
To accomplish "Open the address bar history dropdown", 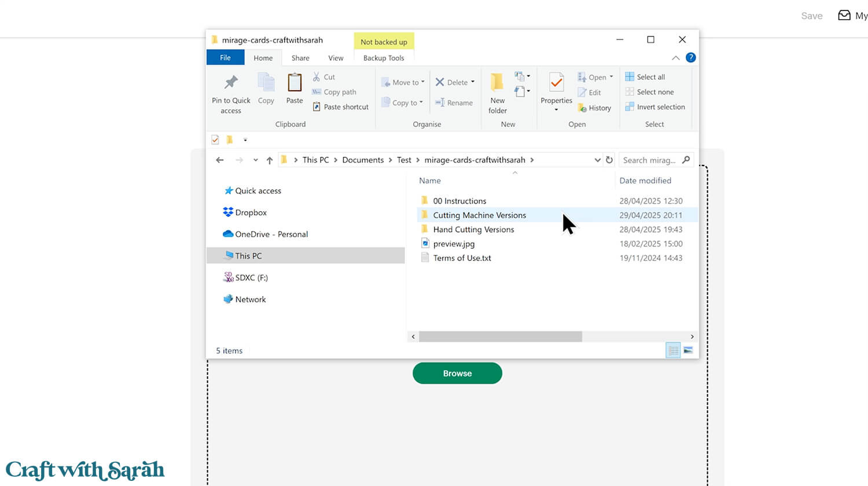I will (597, 160).
